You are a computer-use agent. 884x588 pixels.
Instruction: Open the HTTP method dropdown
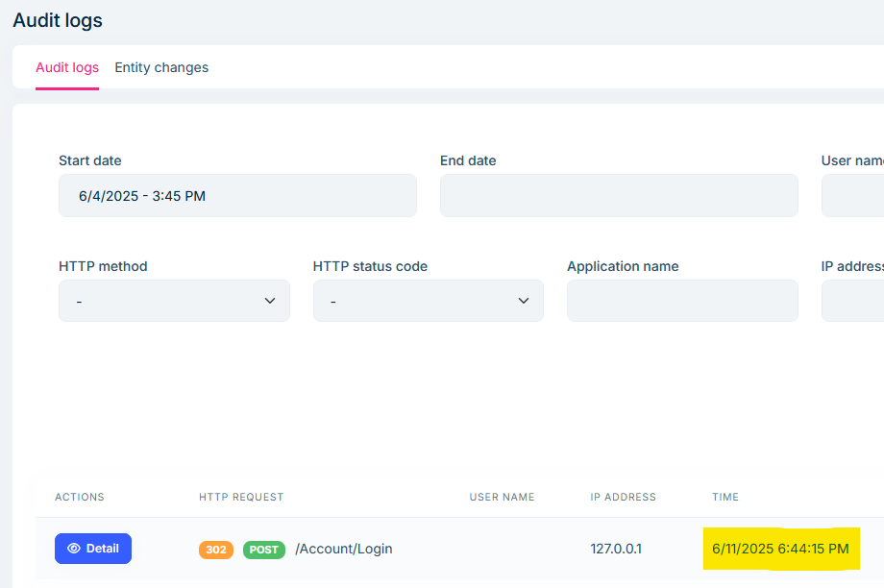pyautogui.click(x=174, y=301)
